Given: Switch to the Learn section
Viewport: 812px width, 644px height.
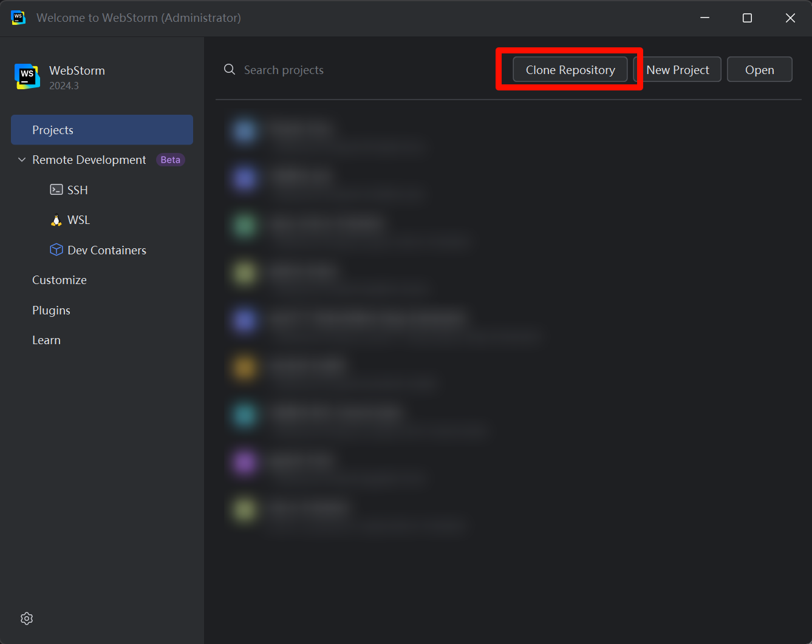Looking at the screenshot, I should [x=46, y=340].
